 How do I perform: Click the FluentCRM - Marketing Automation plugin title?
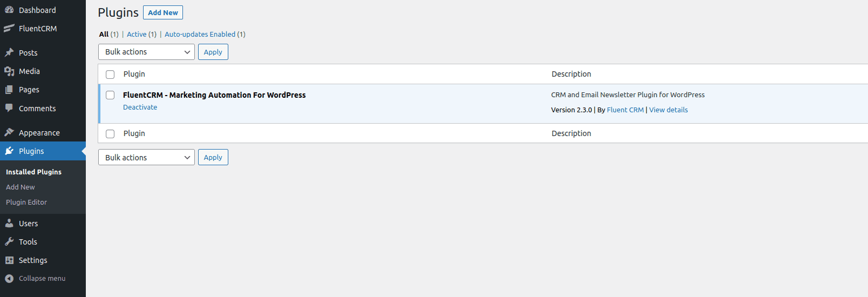tap(214, 95)
